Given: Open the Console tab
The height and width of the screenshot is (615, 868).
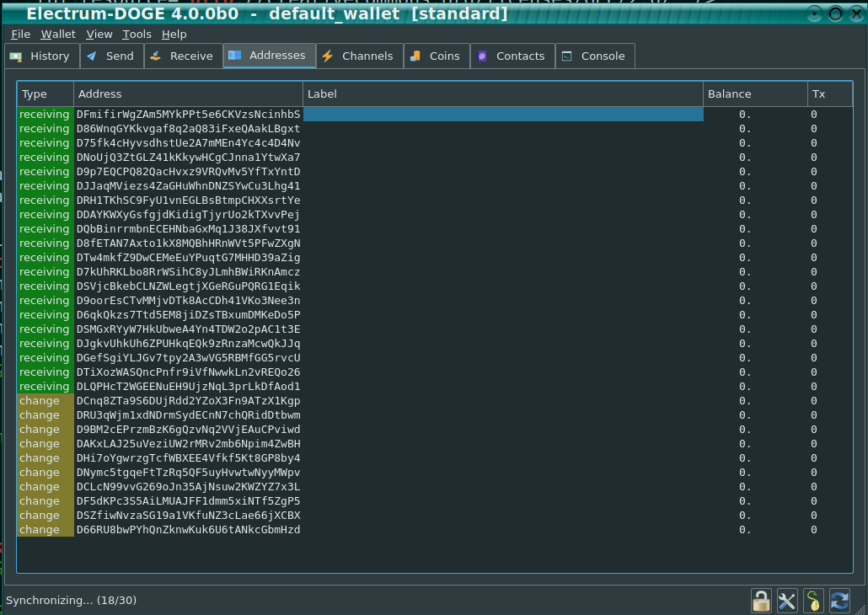Looking at the screenshot, I should (x=595, y=56).
